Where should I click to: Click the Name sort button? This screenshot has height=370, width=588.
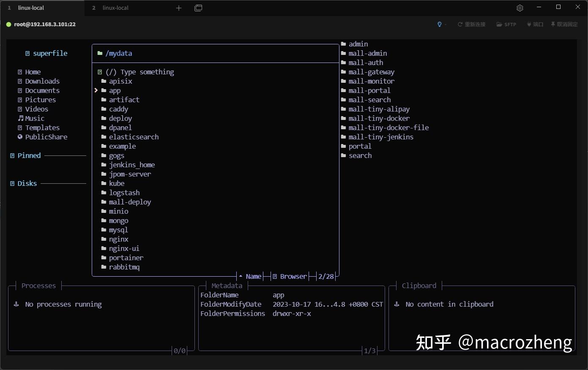pyautogui.click(x=253, y=276)
